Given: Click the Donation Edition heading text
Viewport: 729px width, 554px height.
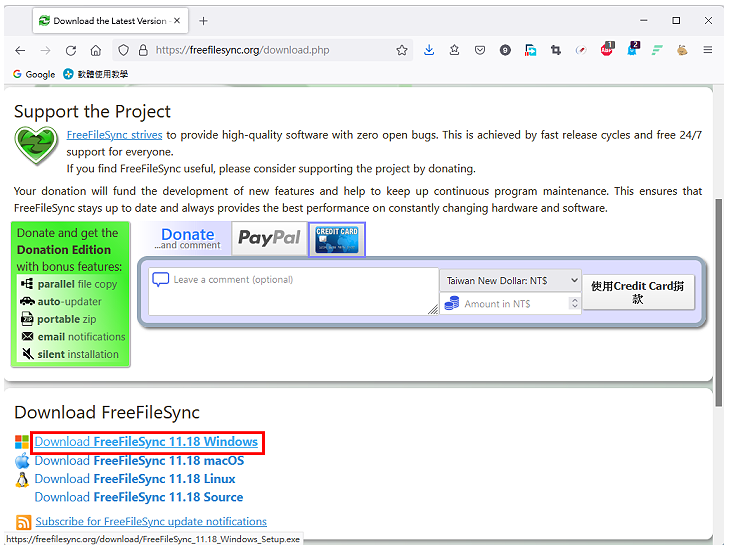Looking at the screenshot, I should (64, 250).
